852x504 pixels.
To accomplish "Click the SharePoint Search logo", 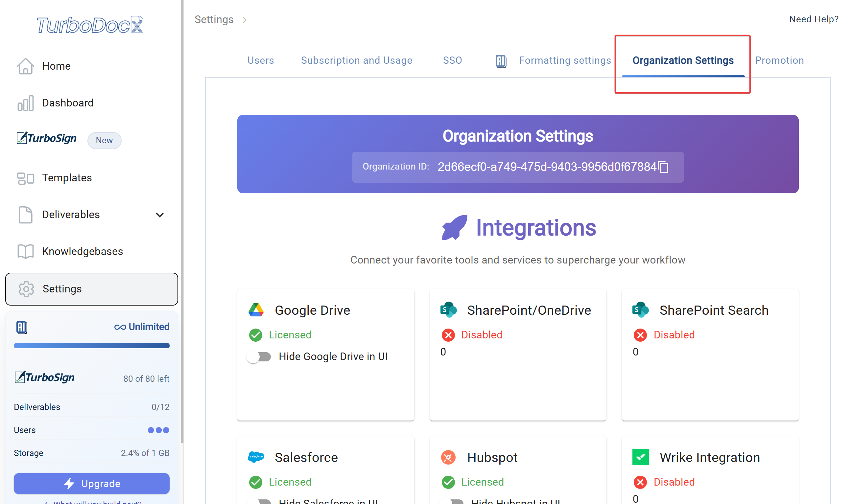I will point(640,309).
